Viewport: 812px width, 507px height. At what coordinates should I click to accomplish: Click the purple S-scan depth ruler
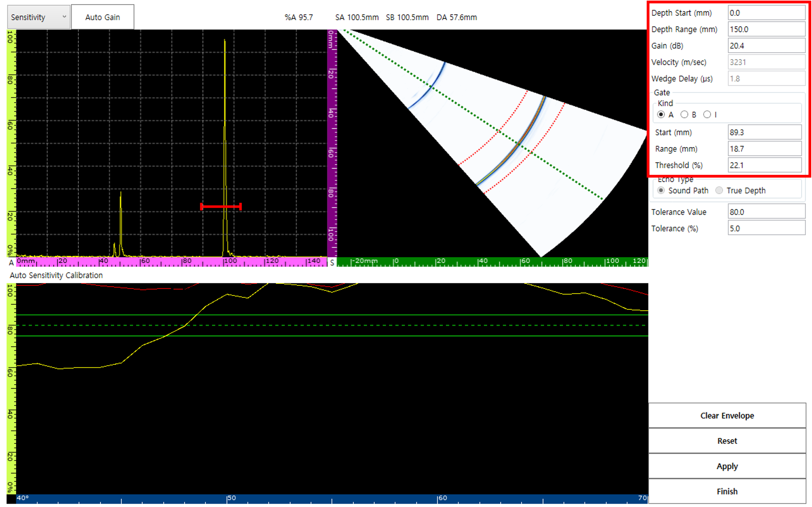332,143
